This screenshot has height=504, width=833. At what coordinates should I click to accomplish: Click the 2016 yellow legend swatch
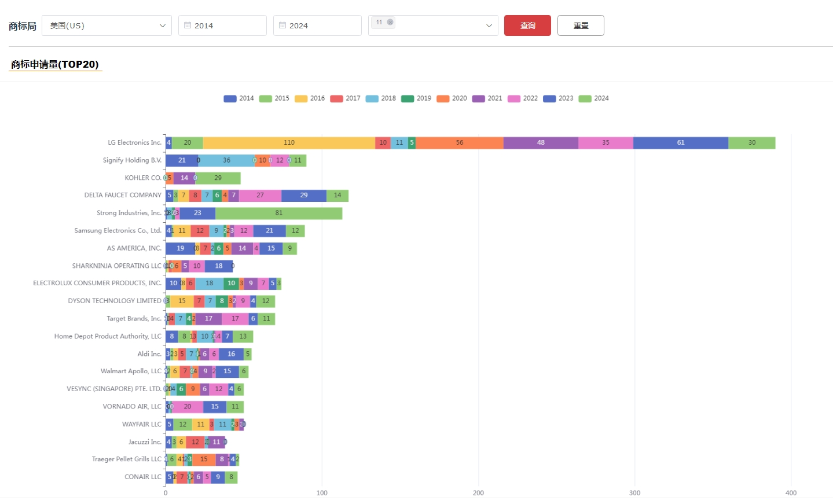tap(301, 98)
